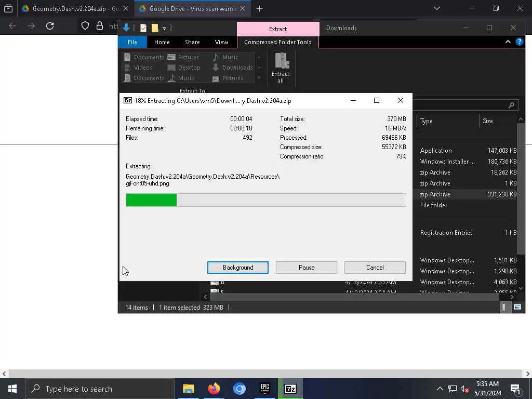Screen dimensions: 532x399
Task: Click the quick access down arrow icon
Action: coord(126,28)
